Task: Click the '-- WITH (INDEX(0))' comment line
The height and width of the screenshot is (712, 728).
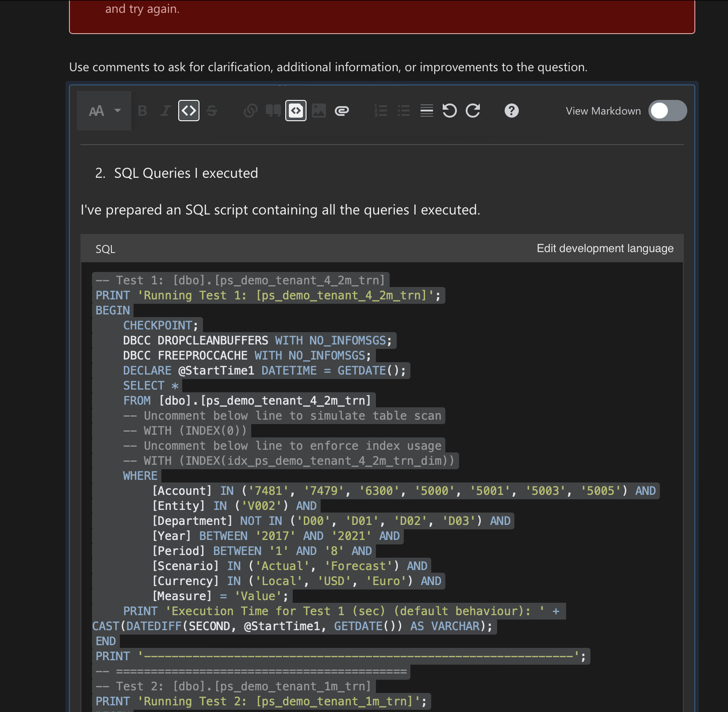Action: tap(185, 431)
